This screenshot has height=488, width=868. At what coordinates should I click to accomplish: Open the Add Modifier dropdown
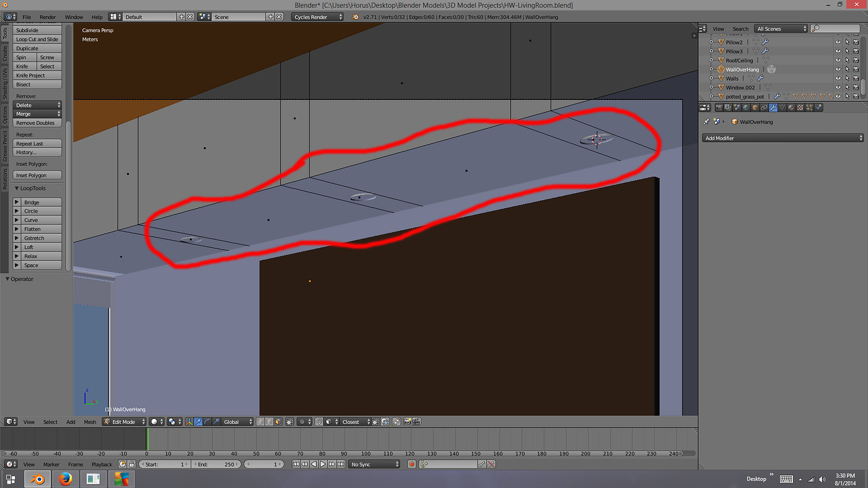coord(783,138)
